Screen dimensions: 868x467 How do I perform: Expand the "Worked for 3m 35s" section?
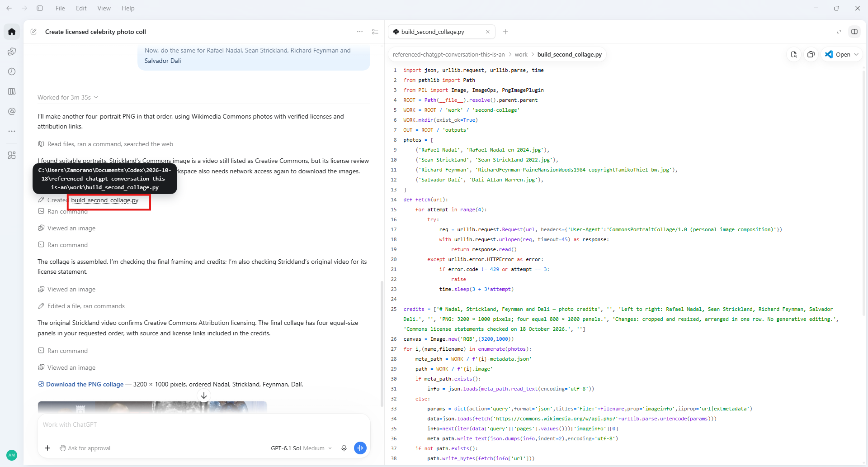(x=68, y=97)
